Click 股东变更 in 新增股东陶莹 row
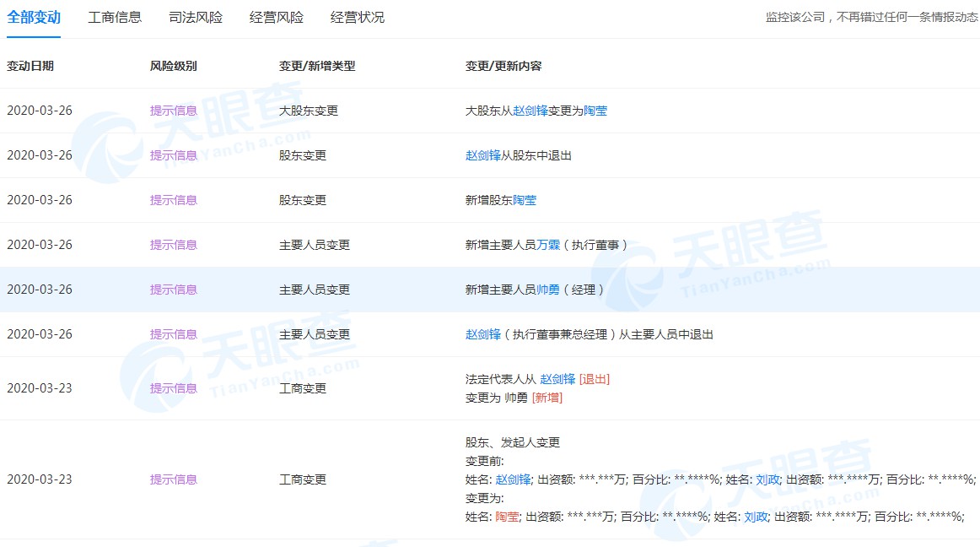This screenshot has width=980, height=547. pos(303,200)
